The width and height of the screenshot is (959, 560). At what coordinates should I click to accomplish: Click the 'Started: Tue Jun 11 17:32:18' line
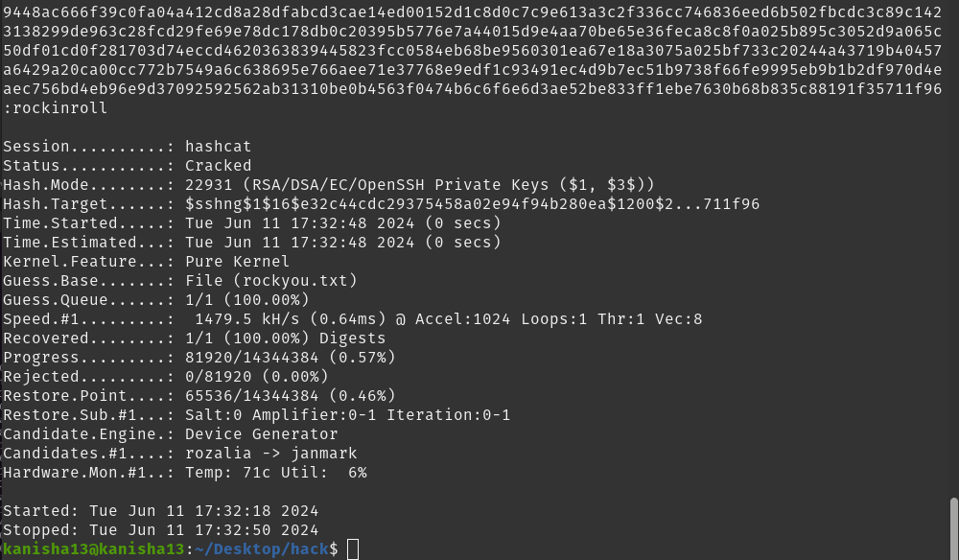tap(160, 511)
